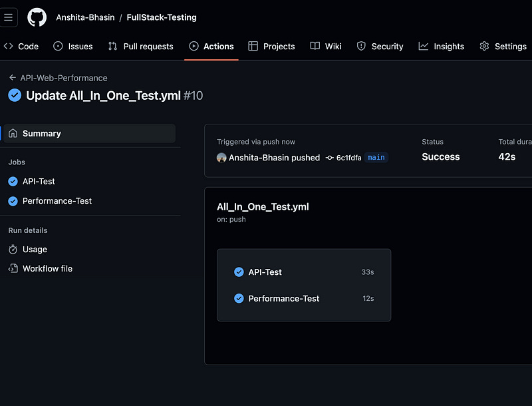Click the main branch badge
The width and height of the screenshot is (532, 406).
coord(376,158)
